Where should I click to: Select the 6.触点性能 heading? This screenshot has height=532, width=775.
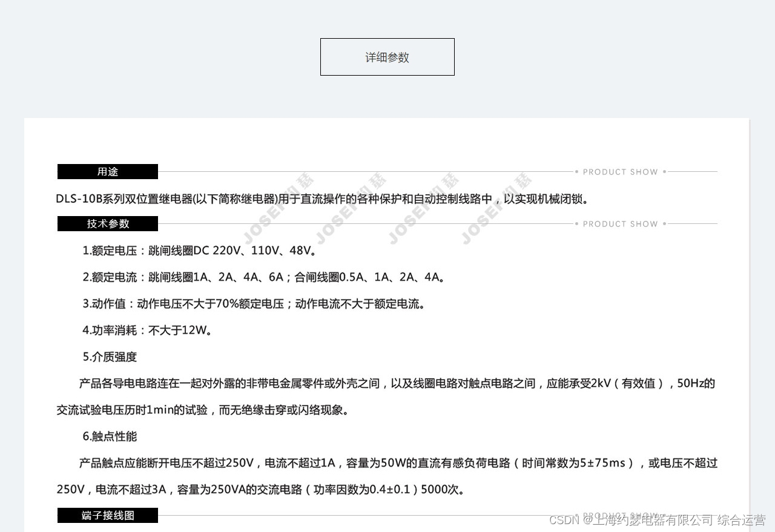110,436
